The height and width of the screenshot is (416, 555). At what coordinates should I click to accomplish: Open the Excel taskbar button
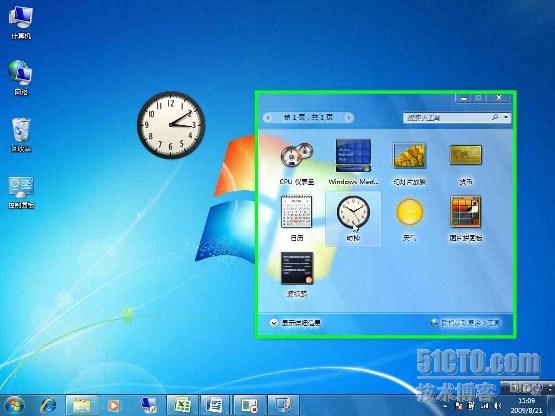[182, 405]
